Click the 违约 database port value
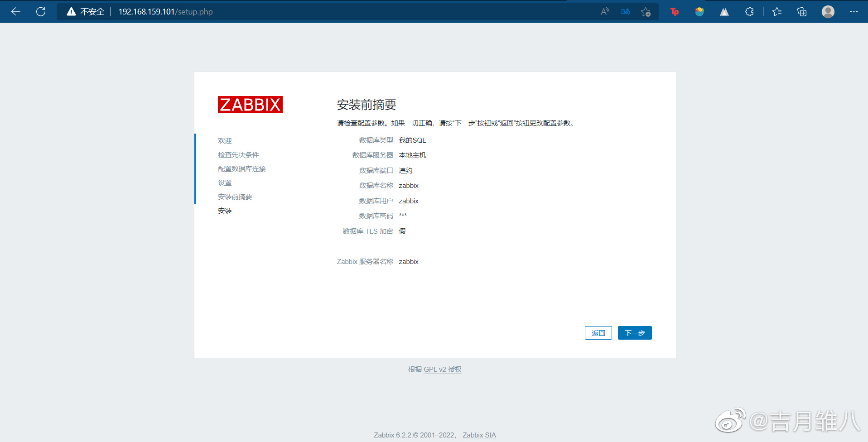The image size is (868, 442). tap(405, 171)
